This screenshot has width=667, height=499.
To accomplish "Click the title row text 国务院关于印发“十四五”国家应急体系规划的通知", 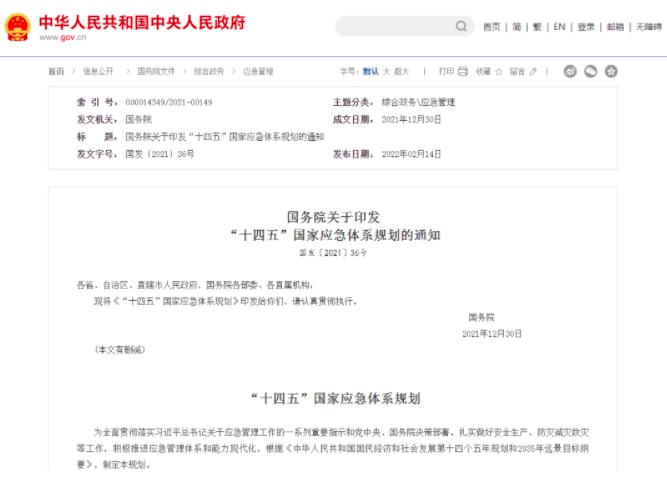I will pyautogui.click(x=225, y=137).
